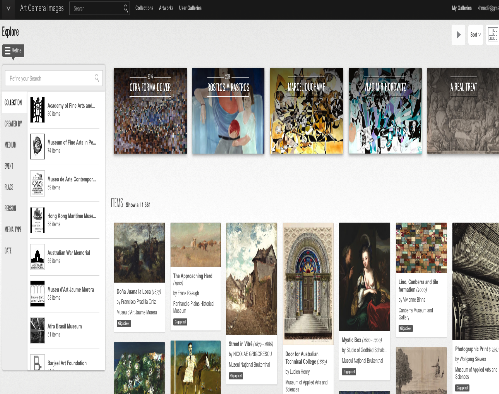Select the PERSON filter tab
This screenshot has width=499, height=394.
10,208
